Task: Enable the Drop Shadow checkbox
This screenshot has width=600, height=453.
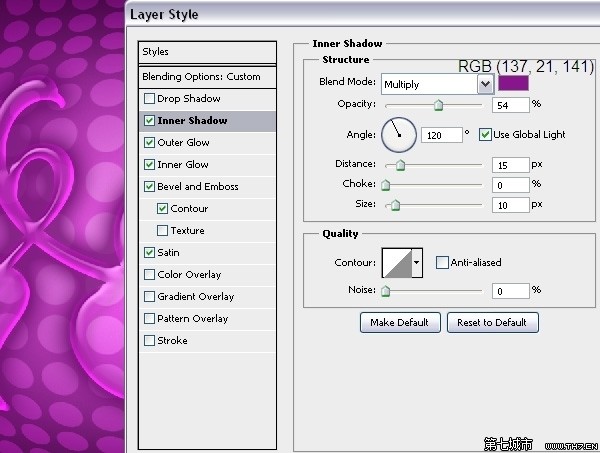Action: tap(150, 99)
